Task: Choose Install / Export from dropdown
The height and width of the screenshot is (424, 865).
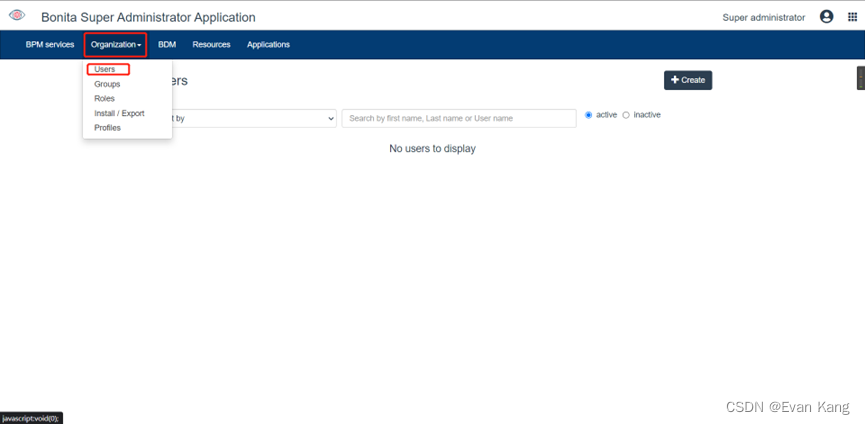Action: point(119,113)
